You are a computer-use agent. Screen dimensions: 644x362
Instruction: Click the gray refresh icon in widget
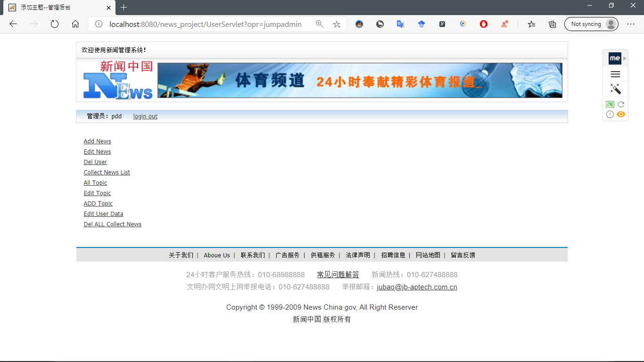[x=621, y=105]
